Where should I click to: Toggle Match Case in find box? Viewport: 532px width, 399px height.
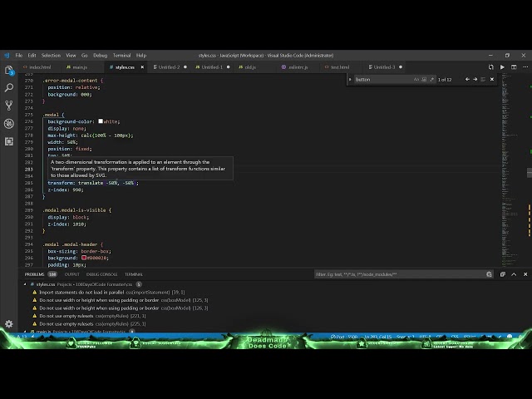click(x=416, y=80)
